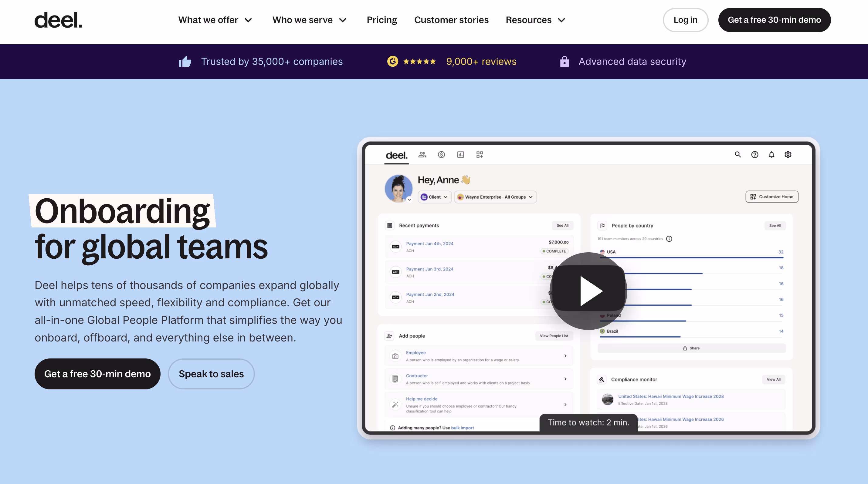Open the settings gear icon
868x484 pixels.
tap(788, 154)
